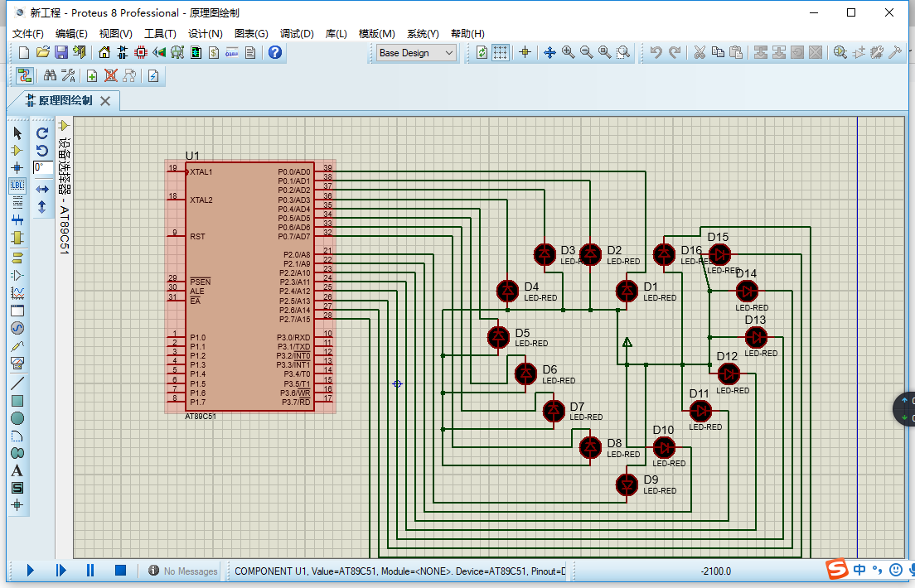Open a project with the folder icon
Viewport: 915px width, 588px height.
[42, 52]
